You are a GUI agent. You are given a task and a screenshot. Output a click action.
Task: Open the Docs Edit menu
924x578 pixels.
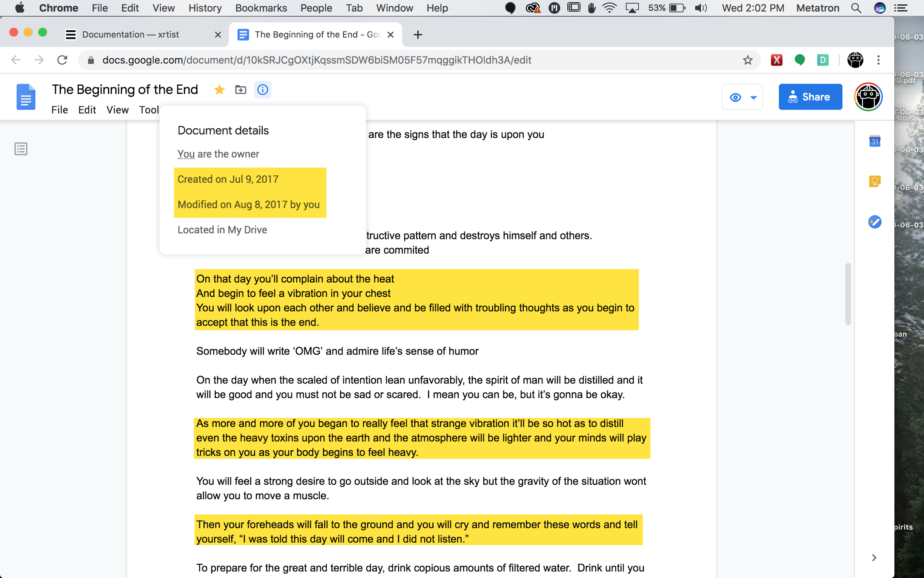click(x=87, y=110)
